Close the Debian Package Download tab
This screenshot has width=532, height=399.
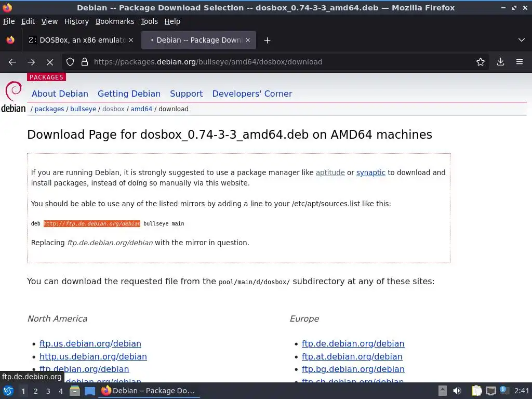click(x=248, y=40)
